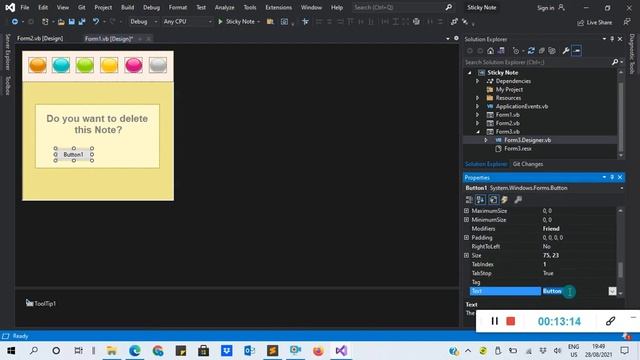Collapse the Form3.vb node
The height and width of the screenshot is (360, 640).
478,131
